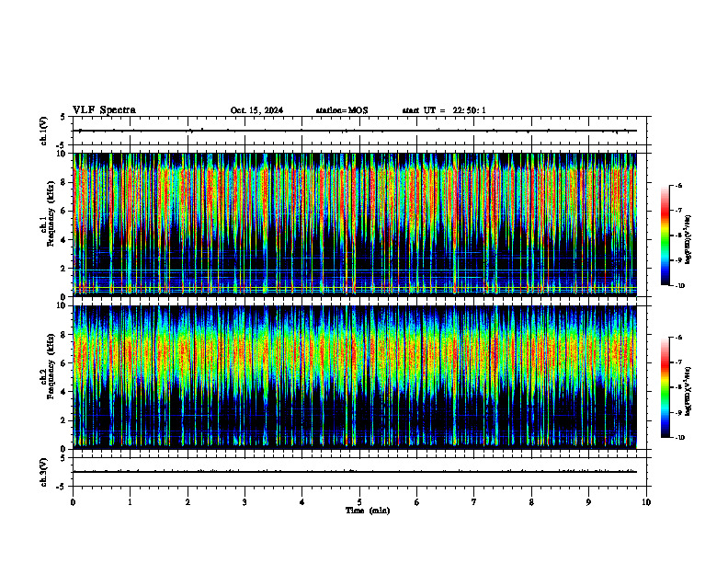Click time axis tick label "6"

point(416,502)
